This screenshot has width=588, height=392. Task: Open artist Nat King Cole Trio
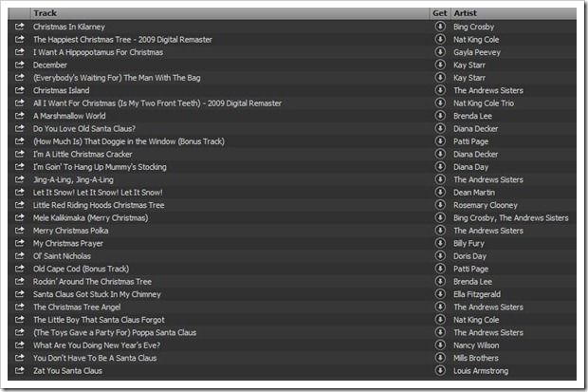pos(484,103)
